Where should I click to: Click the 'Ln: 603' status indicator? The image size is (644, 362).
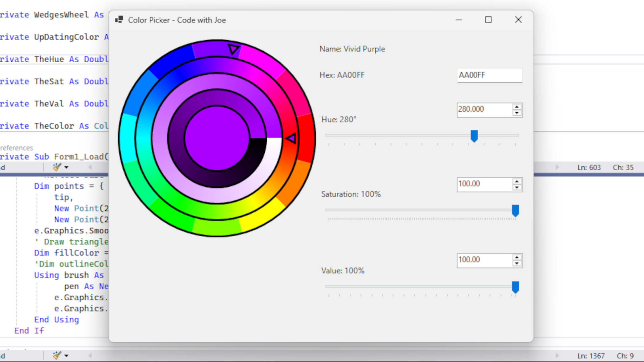(589, 167)
